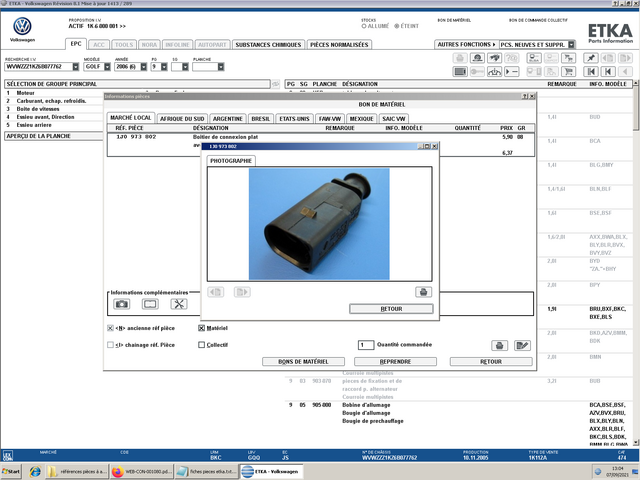The image size is (640, 480).
Task: Select the ÉTEINT stocks radio button
Action: pyautogui.click(x=396, y=26)
